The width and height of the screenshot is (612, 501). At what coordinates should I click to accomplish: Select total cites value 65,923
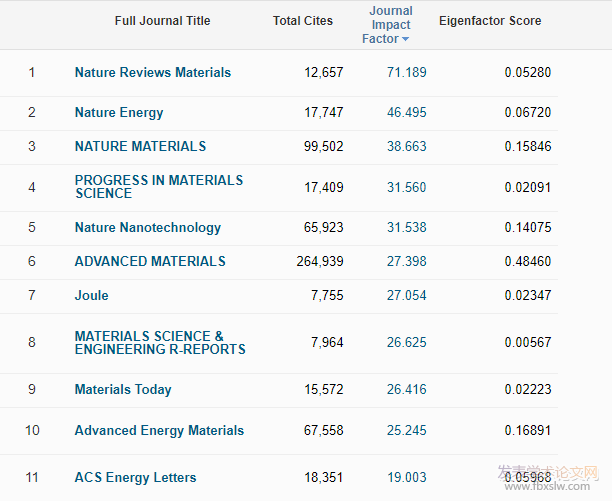pos(324,227)
